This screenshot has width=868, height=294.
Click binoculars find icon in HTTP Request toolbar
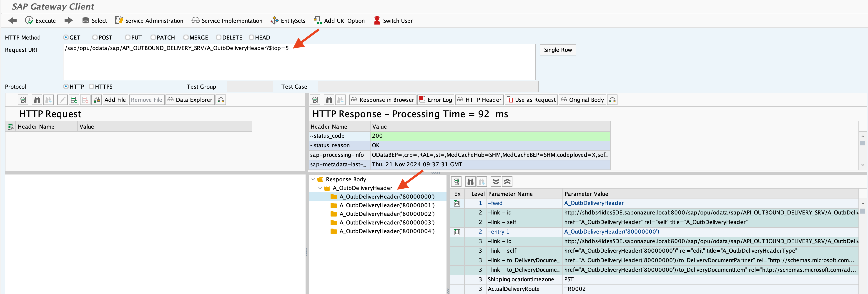coord(37,100)
